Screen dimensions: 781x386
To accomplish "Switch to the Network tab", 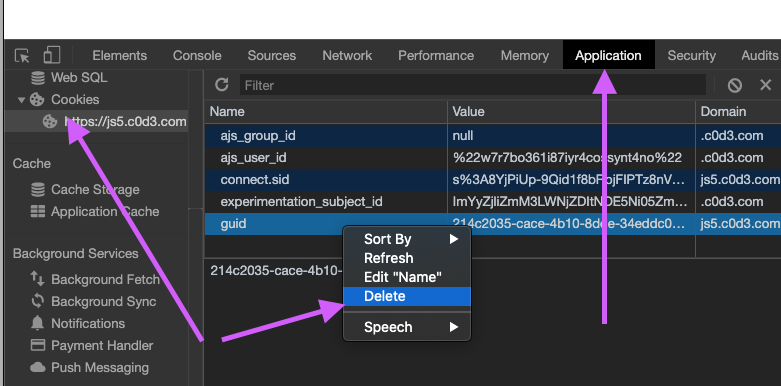I will (x=347, y=55).
